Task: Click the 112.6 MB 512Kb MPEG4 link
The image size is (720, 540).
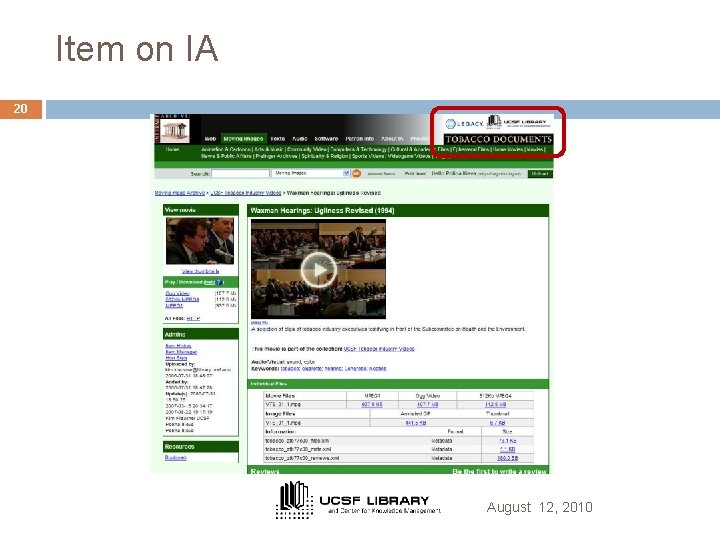Action: pos(495,405)
